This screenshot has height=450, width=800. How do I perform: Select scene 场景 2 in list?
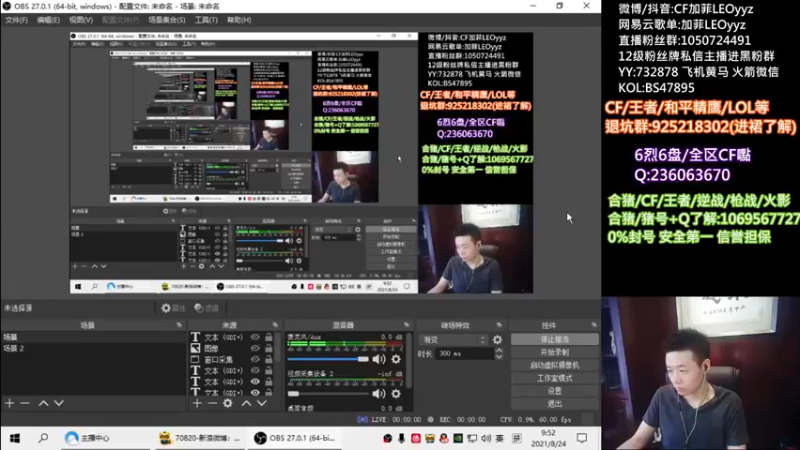click(93, 348)
